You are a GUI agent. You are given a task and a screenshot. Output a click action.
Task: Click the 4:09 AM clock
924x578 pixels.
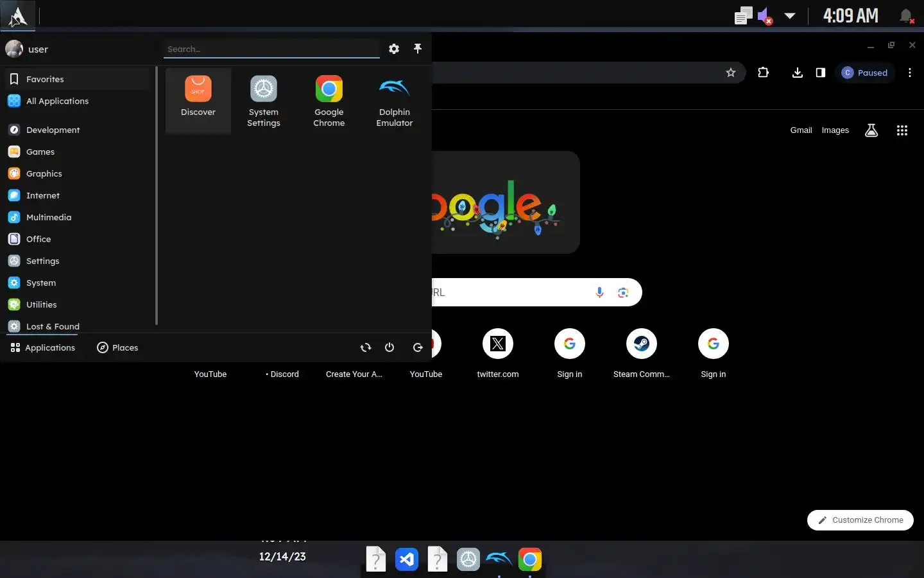tap(851, 15)
